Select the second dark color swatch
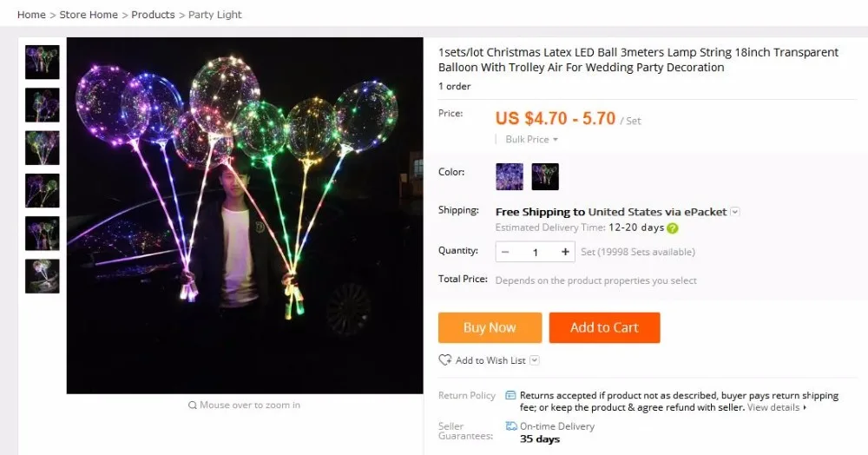Screen dimensions: 868x455 545,176
